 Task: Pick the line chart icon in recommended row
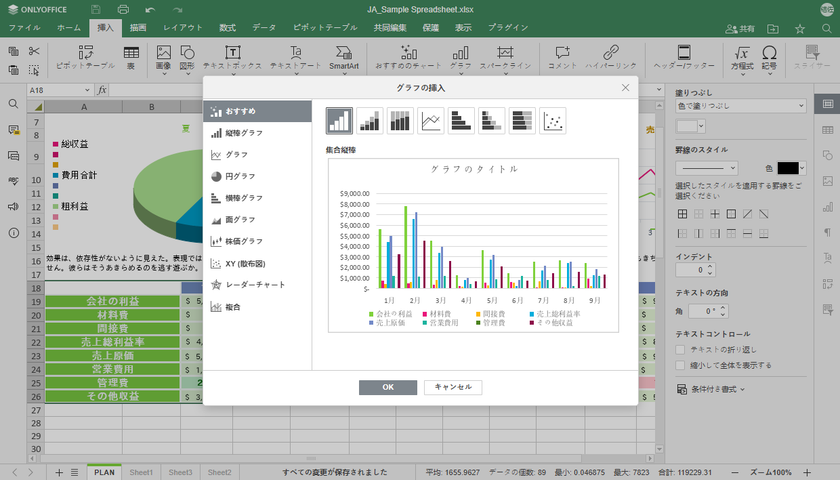tap(431, 121)
